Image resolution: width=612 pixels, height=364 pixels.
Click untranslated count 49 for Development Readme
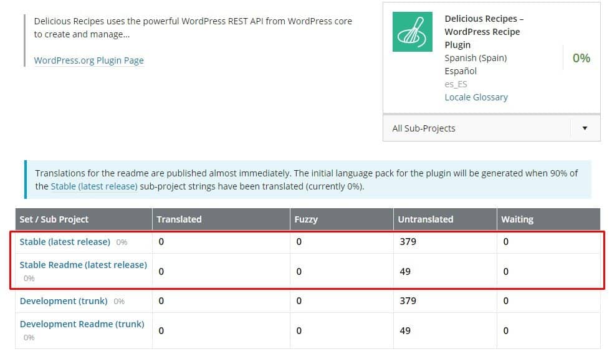[405, 331]
